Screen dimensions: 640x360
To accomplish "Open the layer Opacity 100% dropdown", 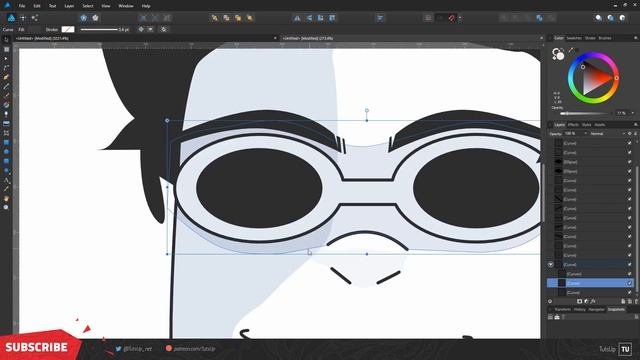I will pyautogui.click(x=585, y=133).
